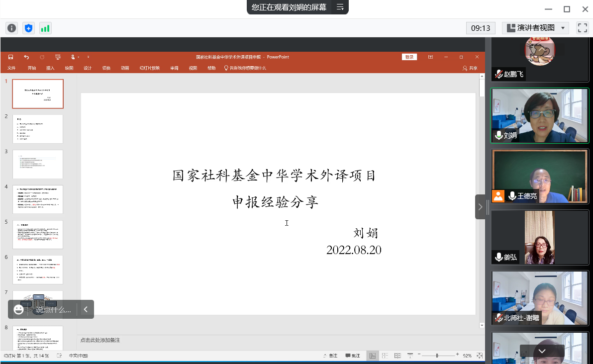Select slide 3 thumbnail in the panel
Viewport: 593px width, 364px height.
point(38,164)
